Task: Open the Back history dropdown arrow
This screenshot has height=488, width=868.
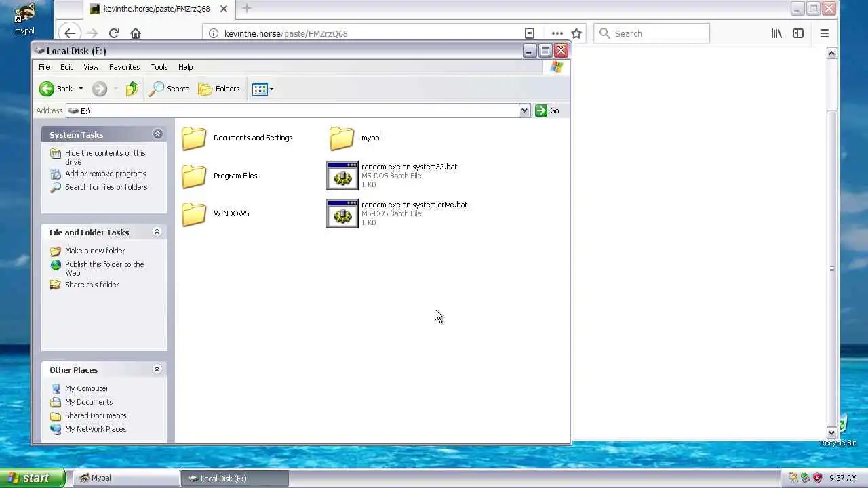Action: coord(81,89)
